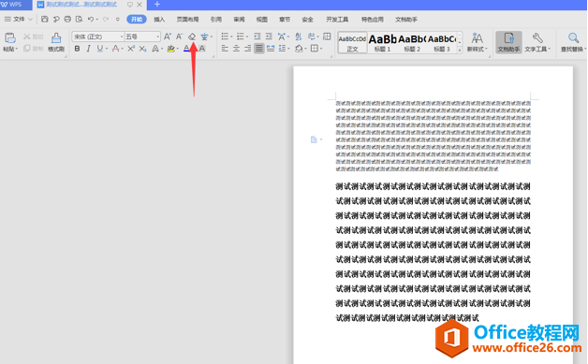Open the Page Layout tab
This screenshot has height=364, width=588.
pos(187,19)
